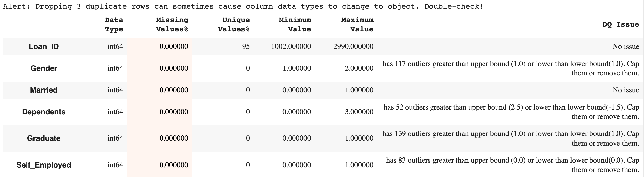This screenshot has width=644, height=177.
Task: Click the Minimum Value column header
Action: pyautogui.click(x=295, y=24)
